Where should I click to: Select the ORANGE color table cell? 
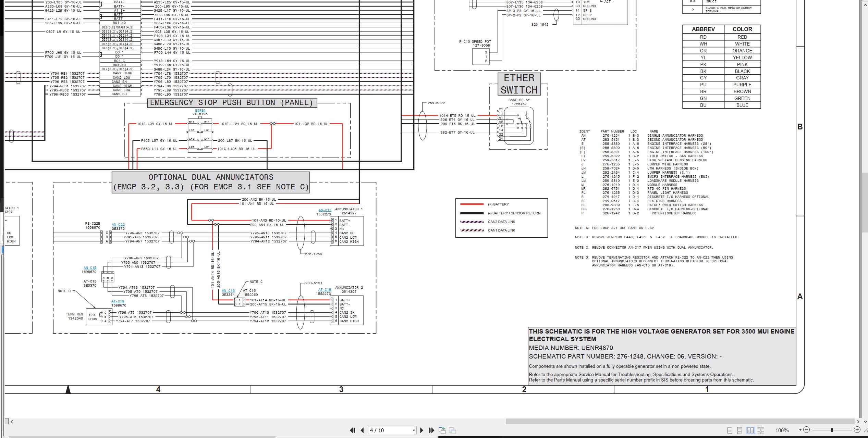742,51
